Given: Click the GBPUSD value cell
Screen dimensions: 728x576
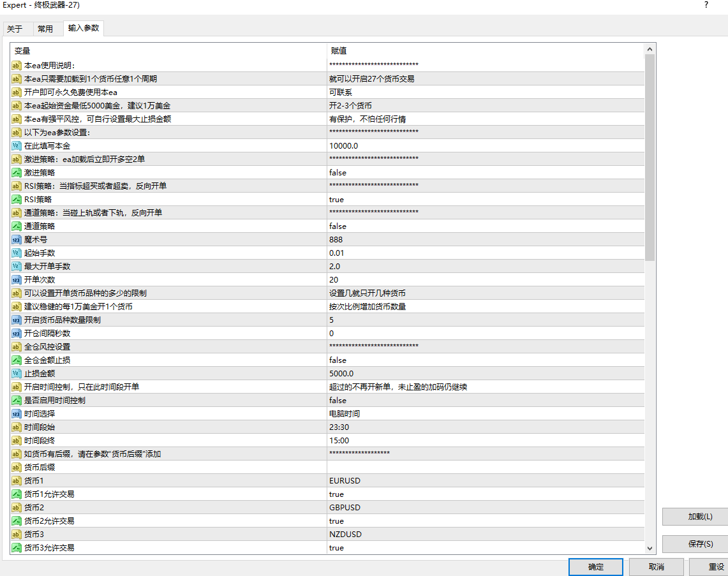Looking at the screenshot, I should tap(486, 507).
